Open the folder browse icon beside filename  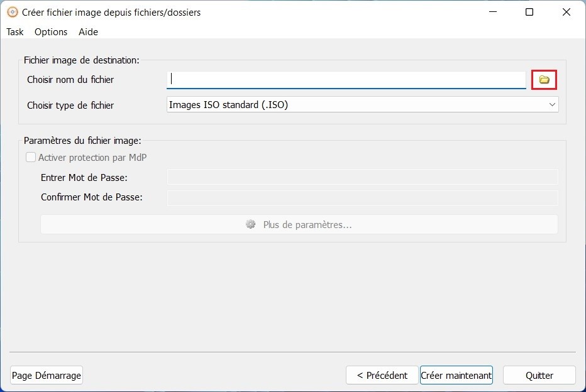point(544,79)
